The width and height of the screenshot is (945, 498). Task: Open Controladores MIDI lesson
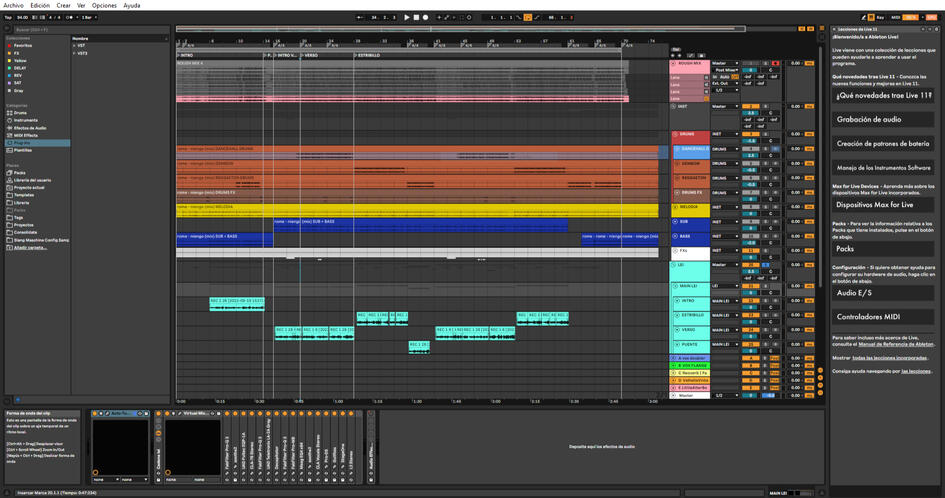(x=883, y=317)
